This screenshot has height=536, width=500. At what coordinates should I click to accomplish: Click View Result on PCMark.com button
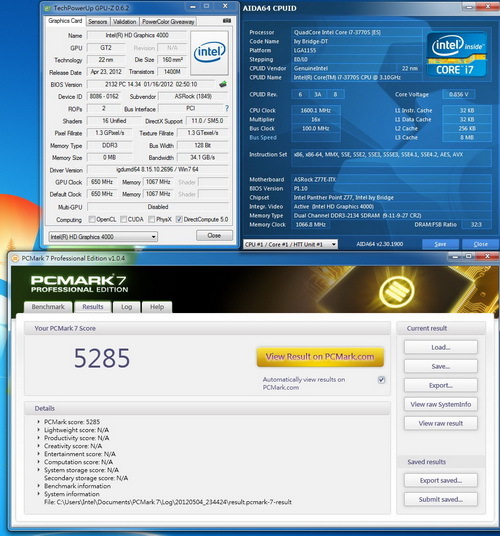click(x=320, y=357)
